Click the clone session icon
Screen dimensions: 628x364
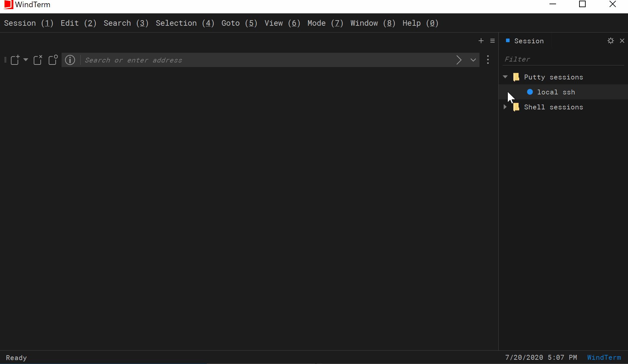click(x=53, y=60)
